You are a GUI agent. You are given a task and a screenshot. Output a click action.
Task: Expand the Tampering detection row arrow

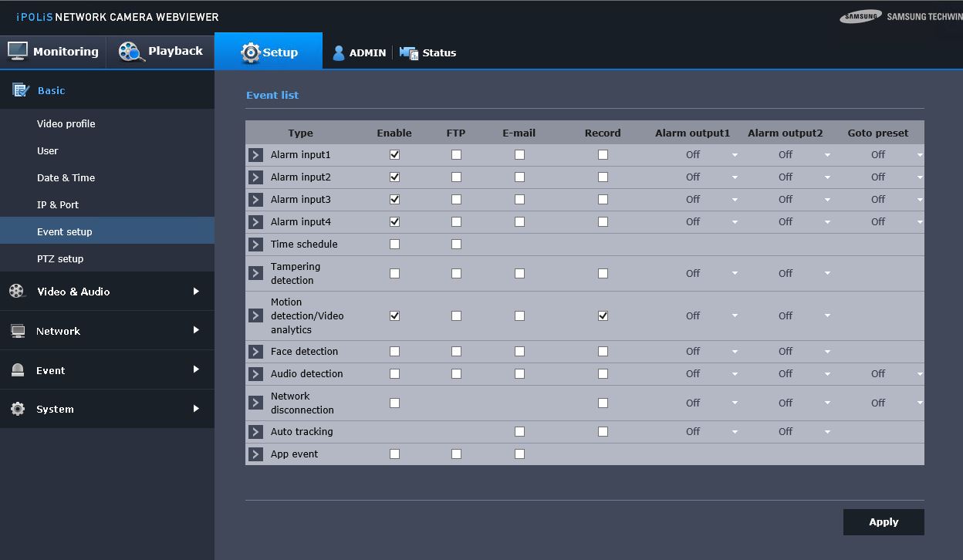pos(256,273)
